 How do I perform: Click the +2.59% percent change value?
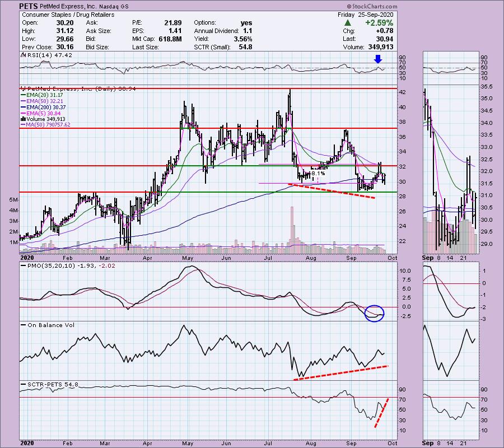[x=379, y=23]
